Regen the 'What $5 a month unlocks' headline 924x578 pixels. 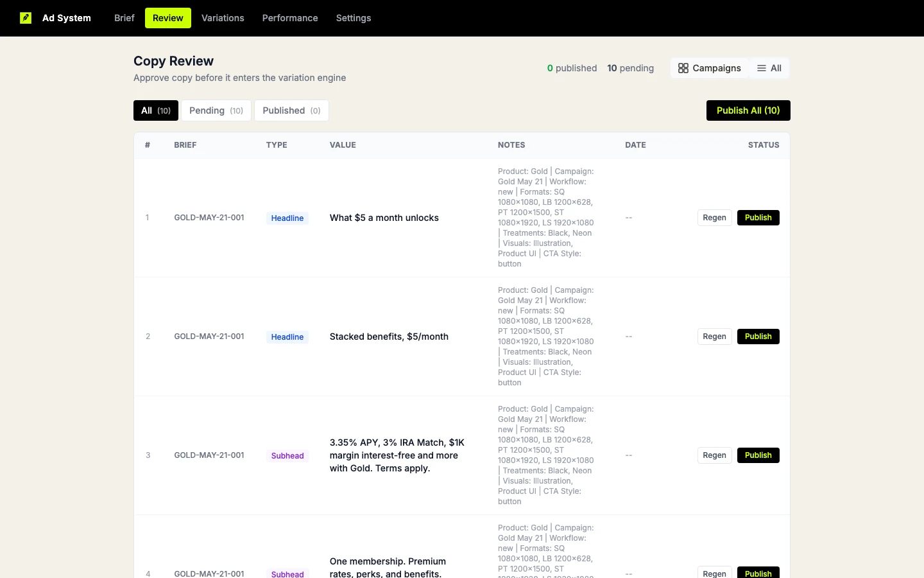(714, 218)
